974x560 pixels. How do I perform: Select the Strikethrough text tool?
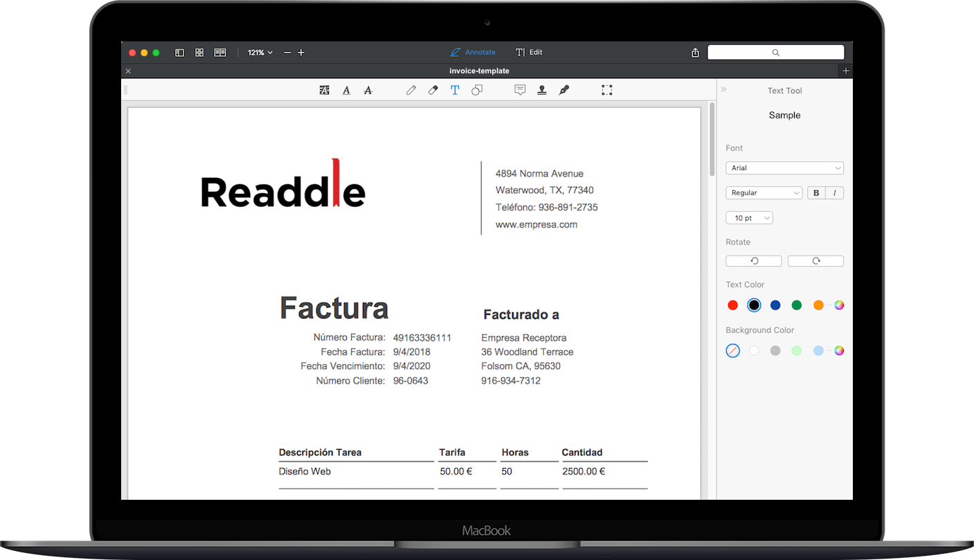pyautogui.click(x=368, y=90)
